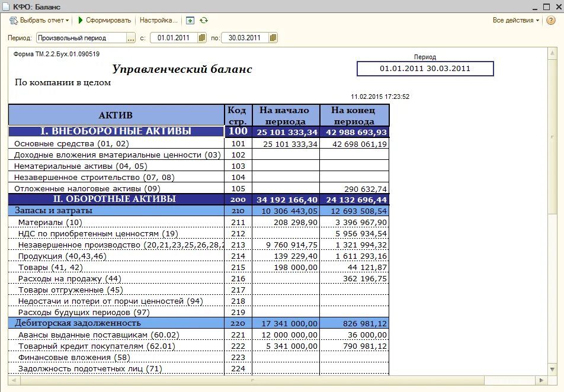Open the Все действия menu

(x=516, y=21)
